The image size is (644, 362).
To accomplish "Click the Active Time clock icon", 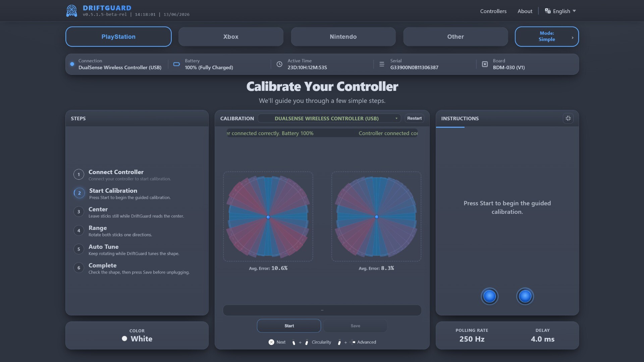I will pos(279,64).
